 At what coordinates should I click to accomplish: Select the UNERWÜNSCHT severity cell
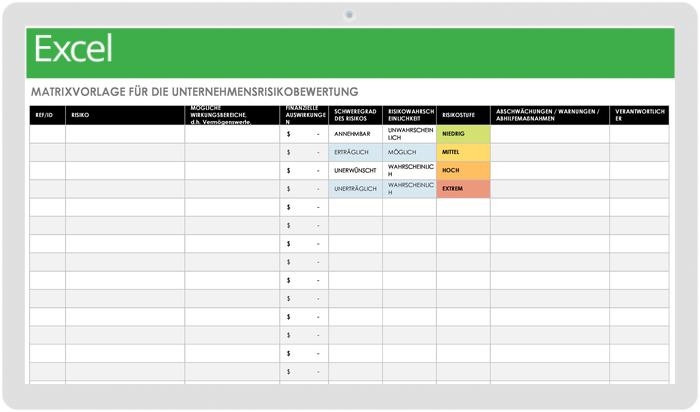point(355,171)
